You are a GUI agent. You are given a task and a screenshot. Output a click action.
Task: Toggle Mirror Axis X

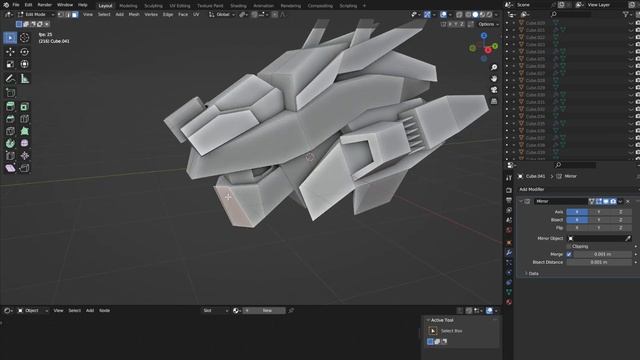click(577, 212)
